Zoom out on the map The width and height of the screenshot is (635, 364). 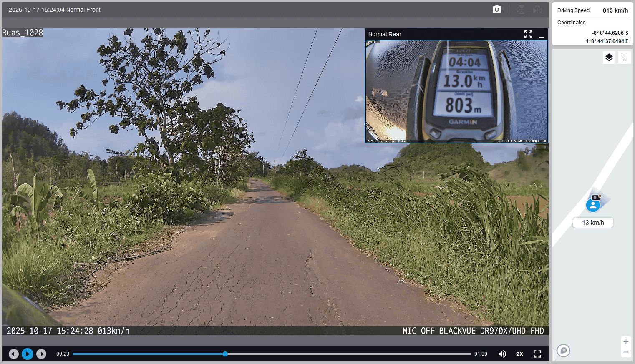pyautogui.click(x=626, y=352)
